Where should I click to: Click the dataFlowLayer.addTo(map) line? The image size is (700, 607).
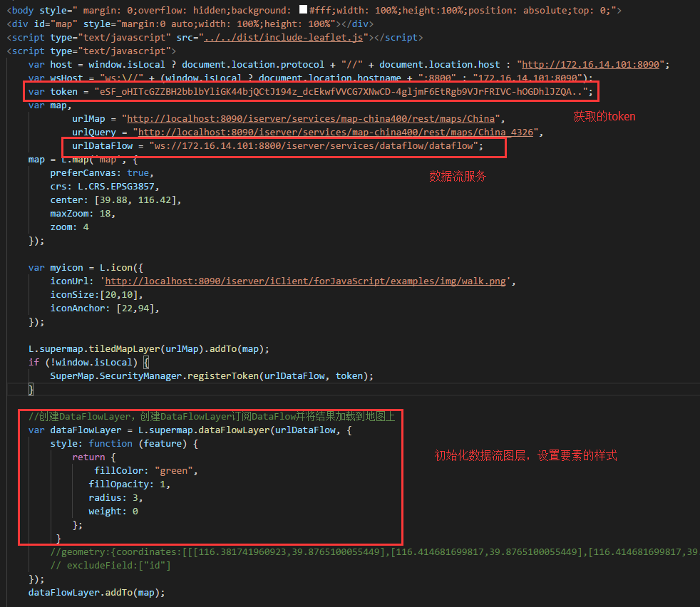[x=96, y=593]
